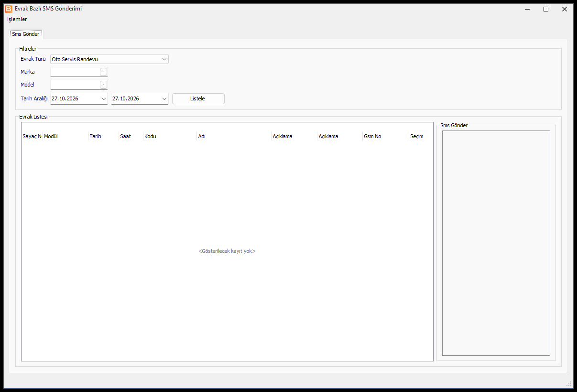
Task: Sort by the Tarih column header
Action: (x=103, y=136)
